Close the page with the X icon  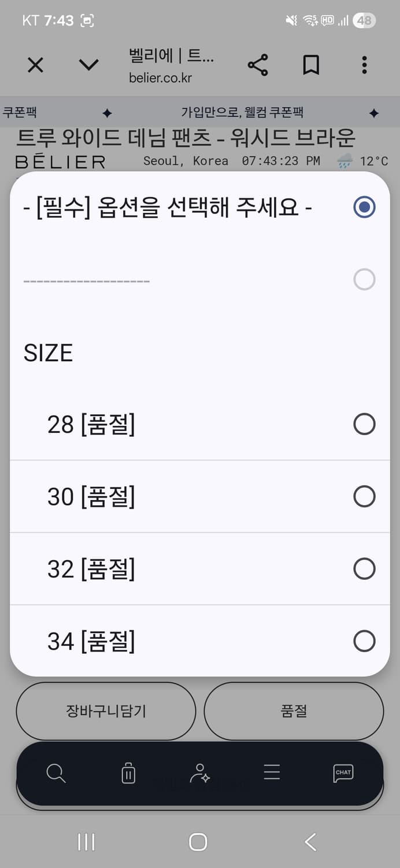pos(35,65)
